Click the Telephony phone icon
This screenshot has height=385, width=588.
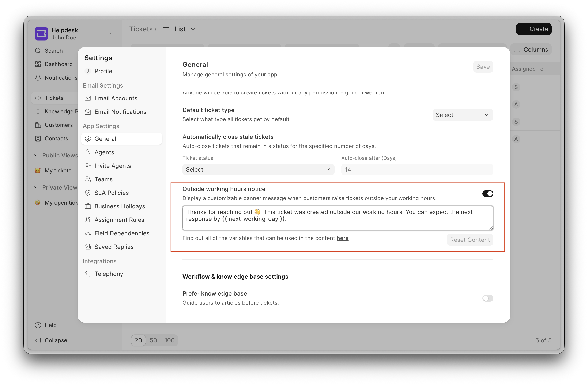(88, 274)
